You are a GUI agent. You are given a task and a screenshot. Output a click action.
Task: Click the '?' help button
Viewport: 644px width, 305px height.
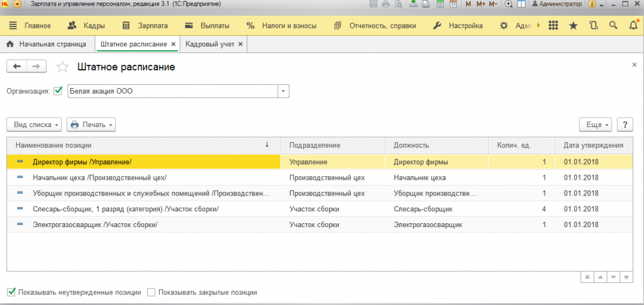[625, 125]
